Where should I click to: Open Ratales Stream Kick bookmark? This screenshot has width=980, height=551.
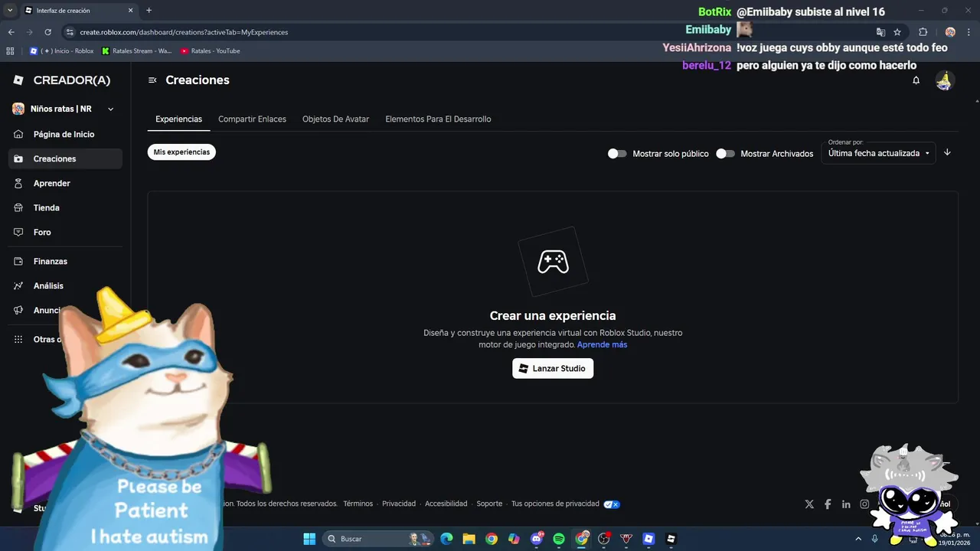[x=137, y=51]
